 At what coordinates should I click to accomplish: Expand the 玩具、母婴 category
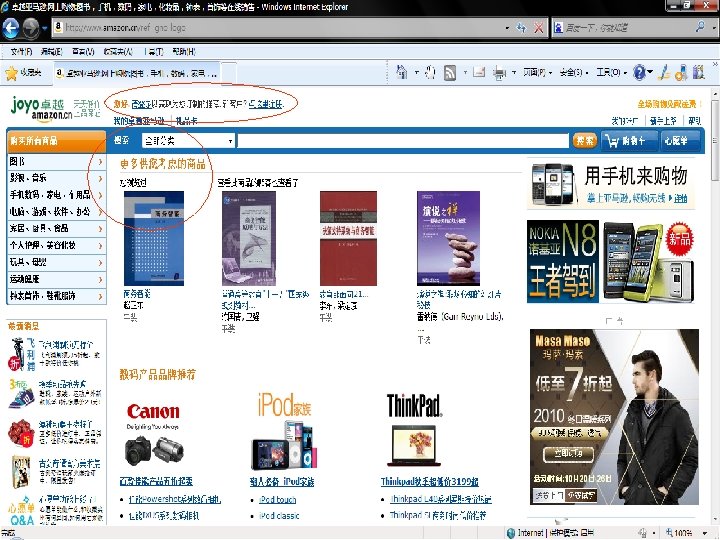pyautogui.click(x=57, y=262)
